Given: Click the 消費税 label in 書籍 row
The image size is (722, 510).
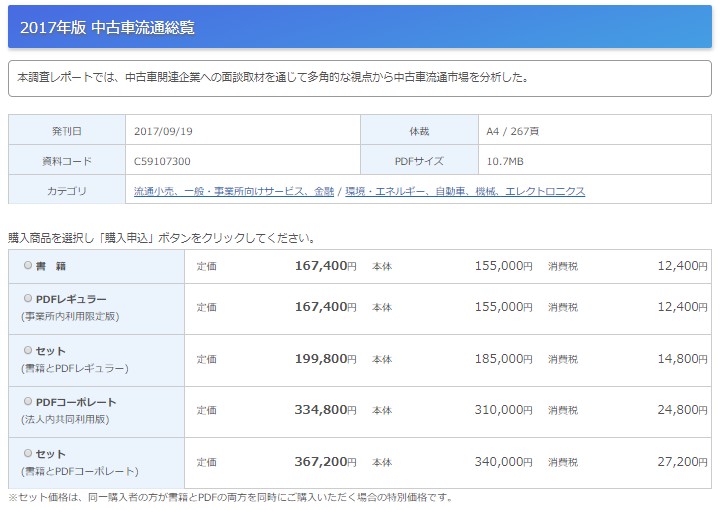Looking at the screenshot, I should [x=563, y=267].
